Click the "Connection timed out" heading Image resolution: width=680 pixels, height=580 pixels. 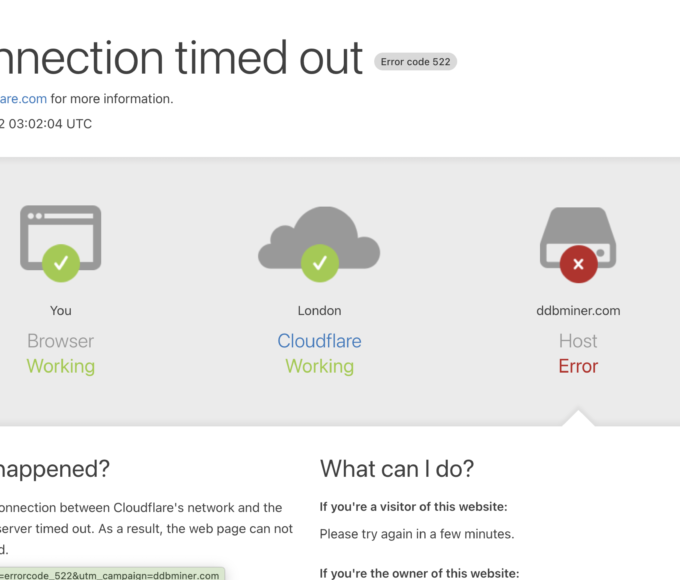(x=180, y=58)
